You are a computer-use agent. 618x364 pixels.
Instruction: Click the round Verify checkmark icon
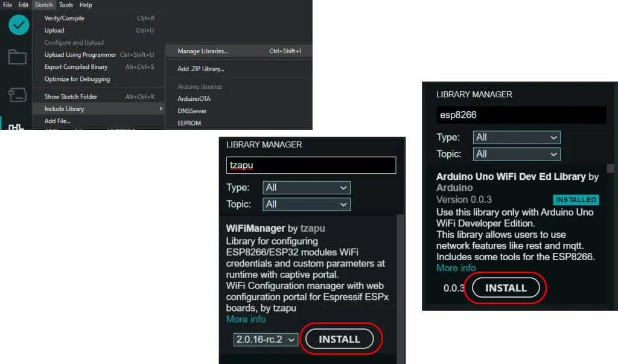point(19,25)
